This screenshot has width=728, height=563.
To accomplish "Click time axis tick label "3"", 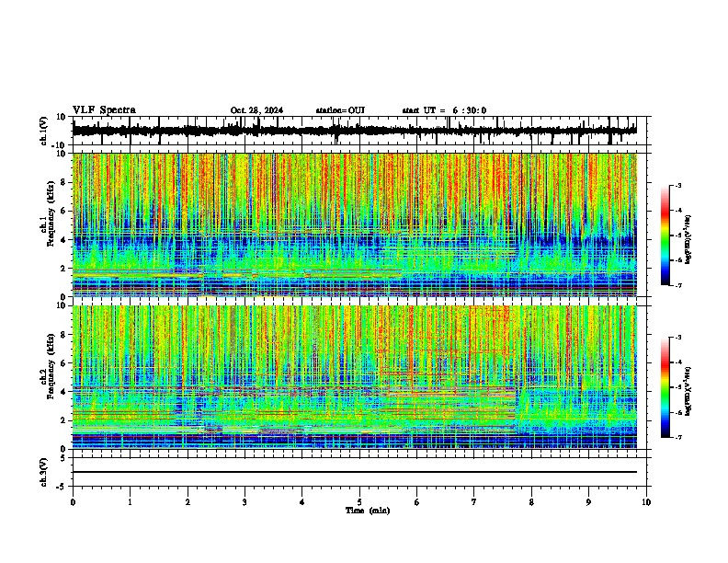I will (x=245, y=502).
